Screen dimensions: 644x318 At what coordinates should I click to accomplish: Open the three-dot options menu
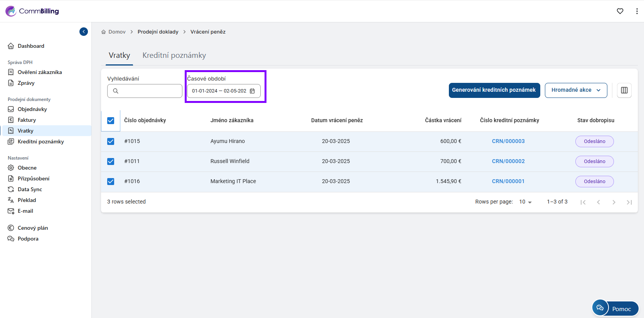tap(637, 11)
